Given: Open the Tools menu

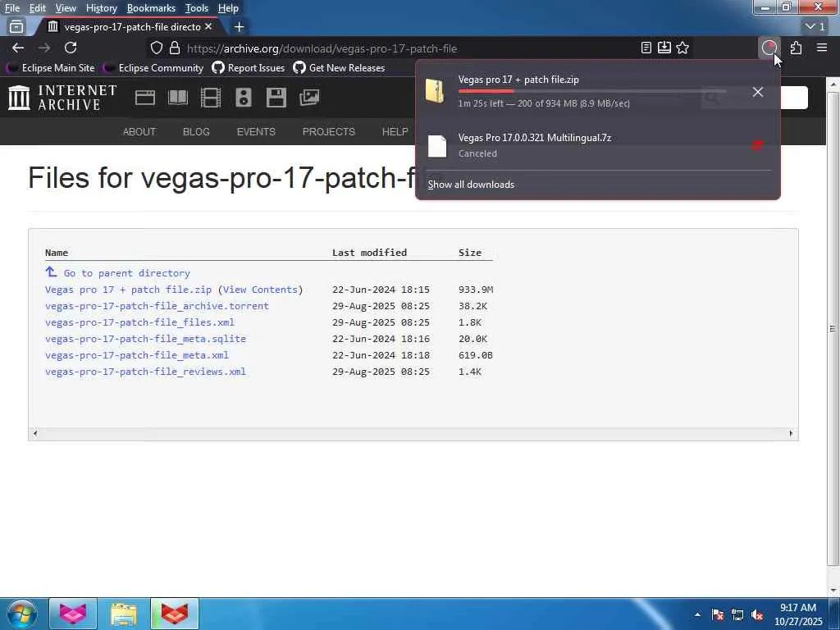Looking at the screenshot, I should pos(197,8).
